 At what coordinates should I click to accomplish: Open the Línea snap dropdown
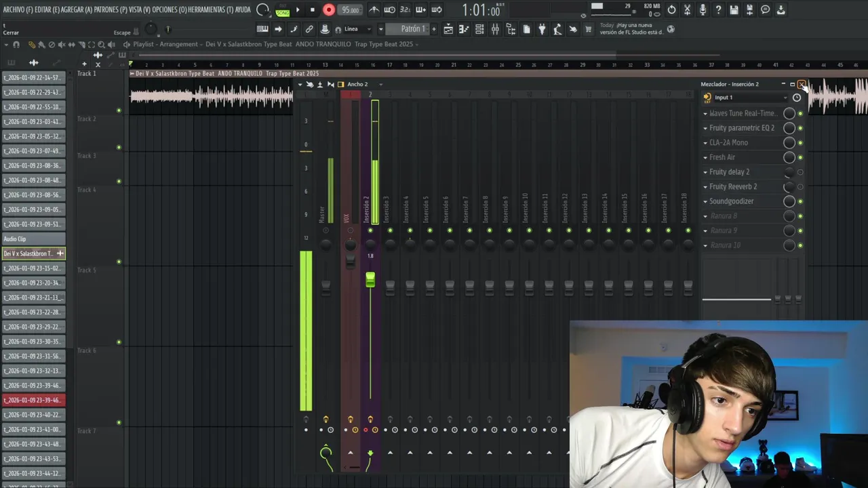click(x=358, y=29)
